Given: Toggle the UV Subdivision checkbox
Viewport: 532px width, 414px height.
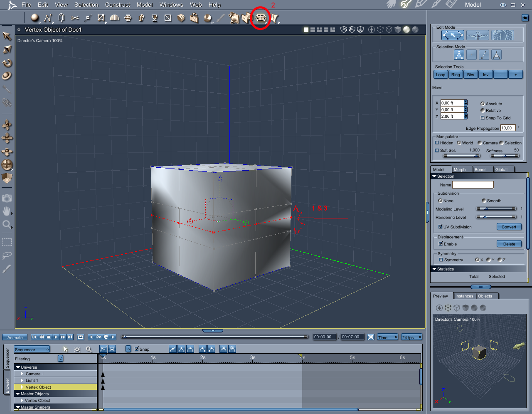Looking at the screenshot, I should [441, 227].
